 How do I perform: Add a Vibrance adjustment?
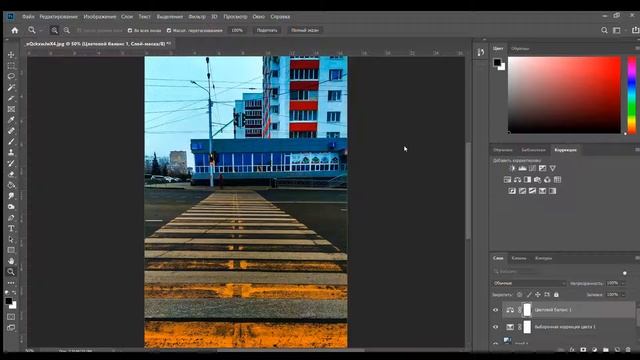point(553,168)
